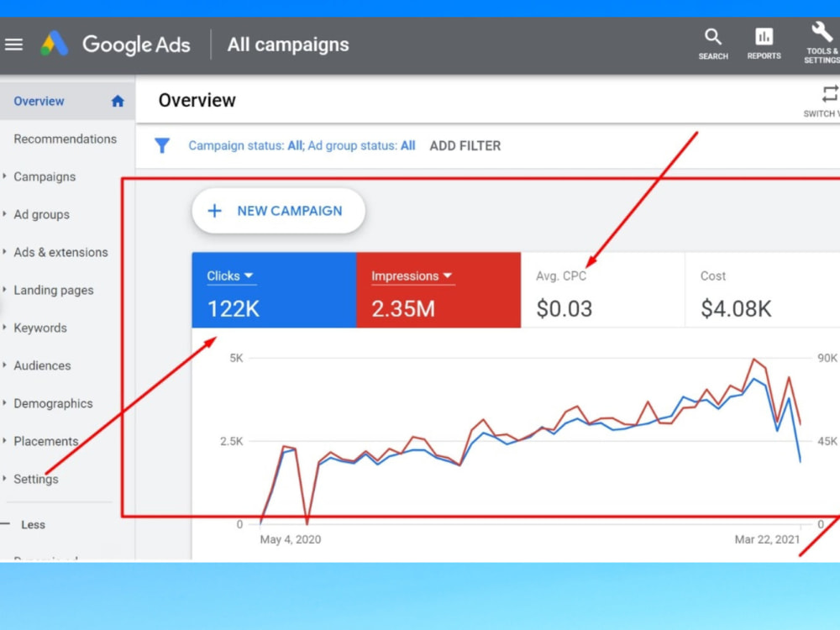This screenshot has width=840, height=630.
Task: Open Ads & extensions in the sidebar
Action: [x=60, y=252]
